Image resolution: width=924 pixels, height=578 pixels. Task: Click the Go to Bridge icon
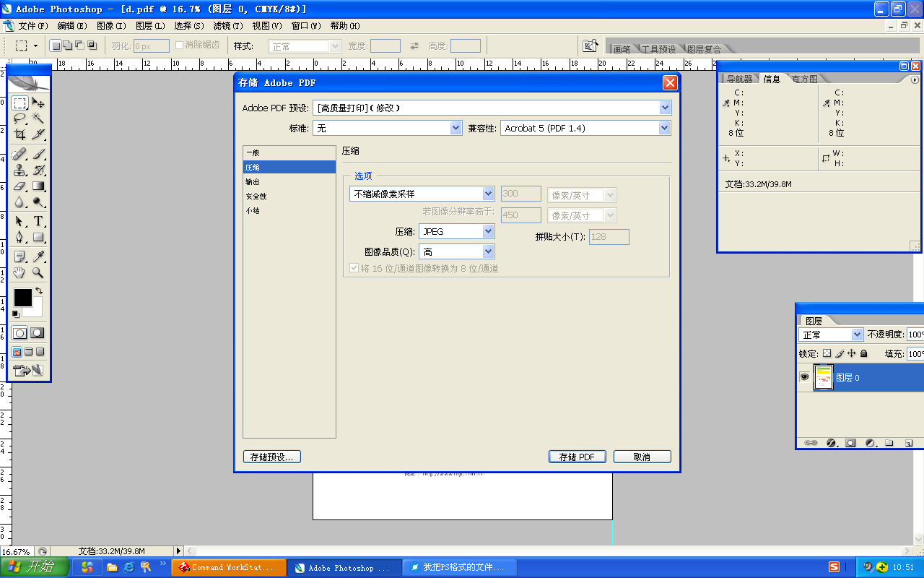tap(590, 46)
